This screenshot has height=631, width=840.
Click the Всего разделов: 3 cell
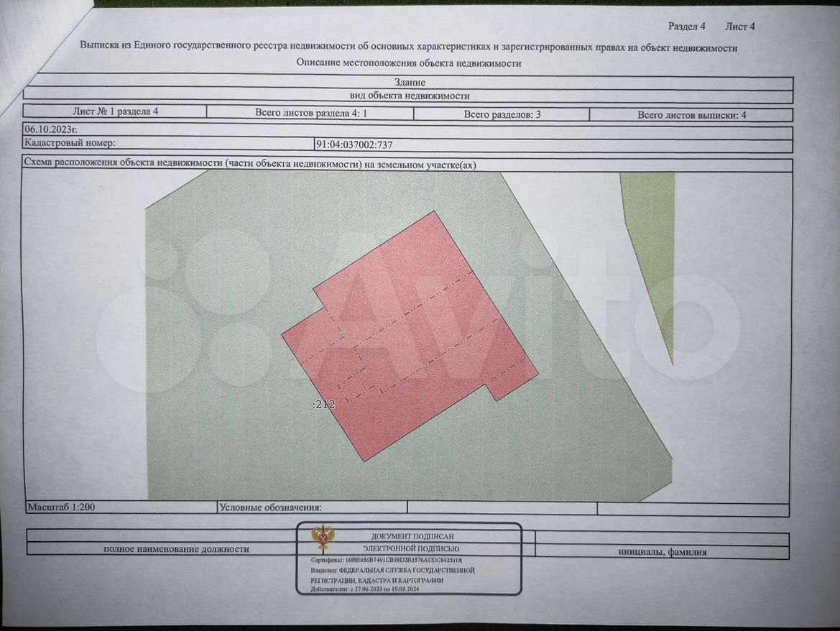[502, 114]
